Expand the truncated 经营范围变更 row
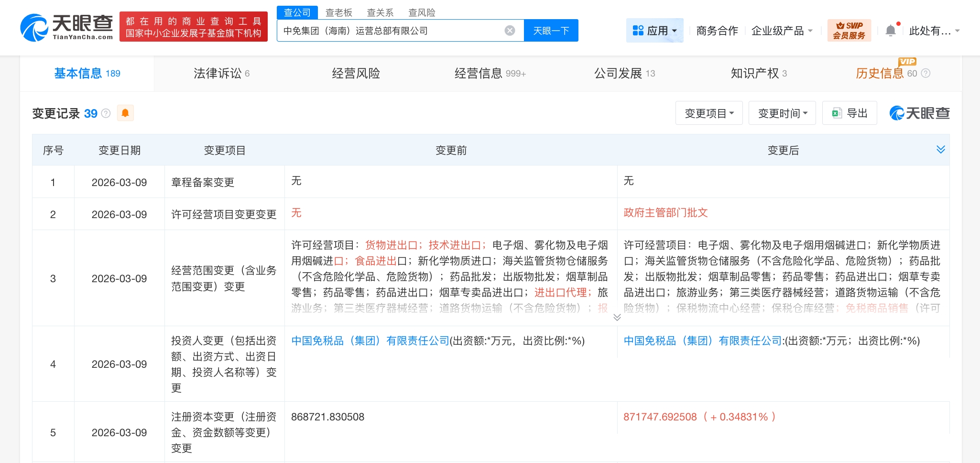980x463 pixels. (x=617, y=317)
